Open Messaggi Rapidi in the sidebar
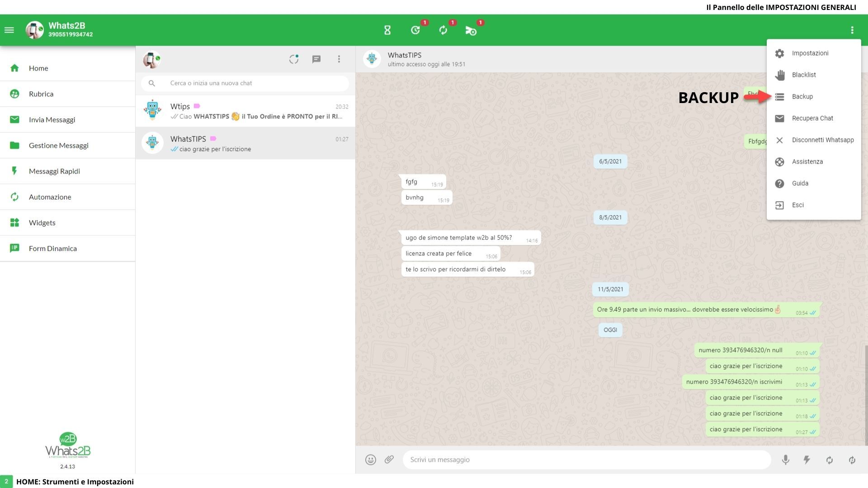The image size is (868, 488). (x=68, y=171)
